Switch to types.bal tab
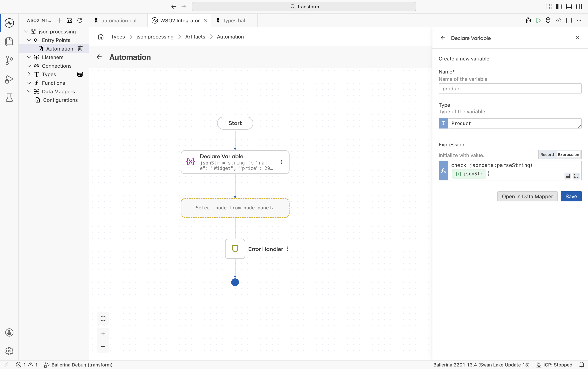Image resolution: width=588 pixels, height=369 pixels. coord(234,20)
